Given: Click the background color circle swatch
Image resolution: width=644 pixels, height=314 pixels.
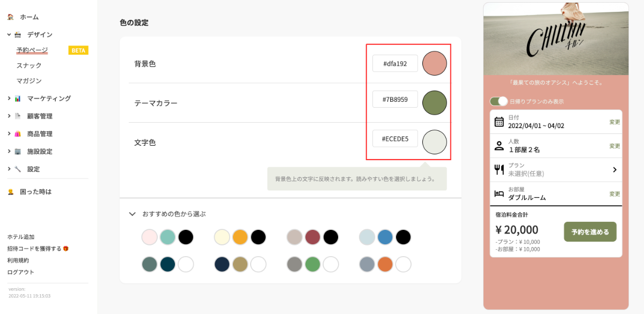Looking at the screenshot, I should click(435, 64).
